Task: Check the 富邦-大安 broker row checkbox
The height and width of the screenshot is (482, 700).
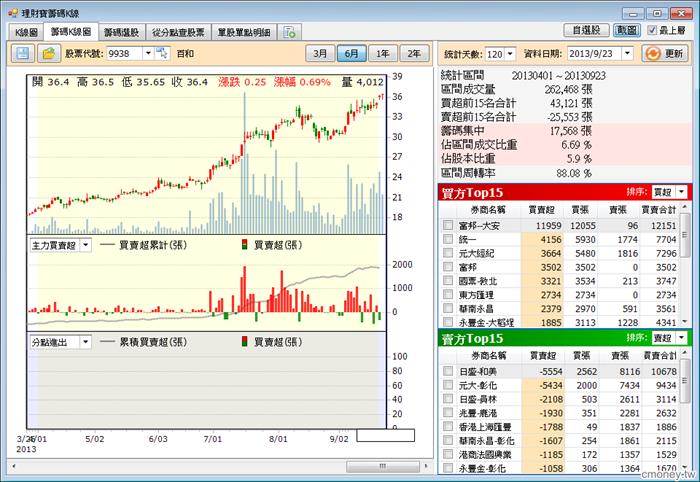Action: [448, 225]
